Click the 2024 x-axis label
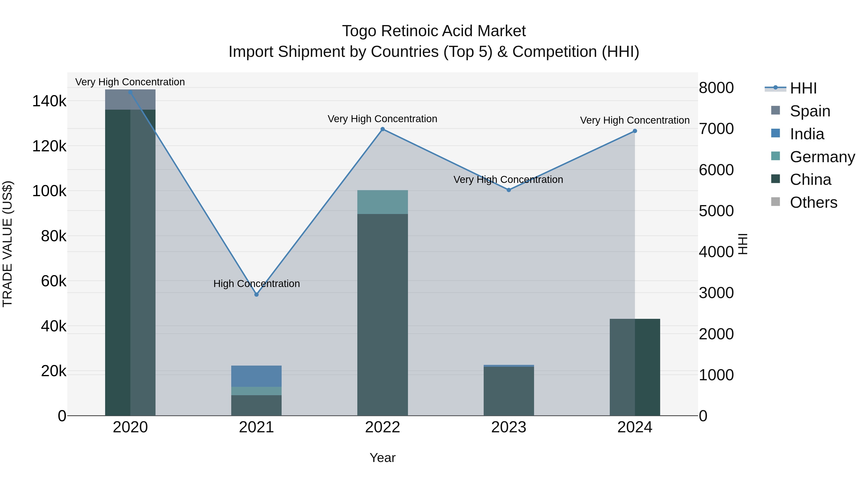 tap(635, 427)
